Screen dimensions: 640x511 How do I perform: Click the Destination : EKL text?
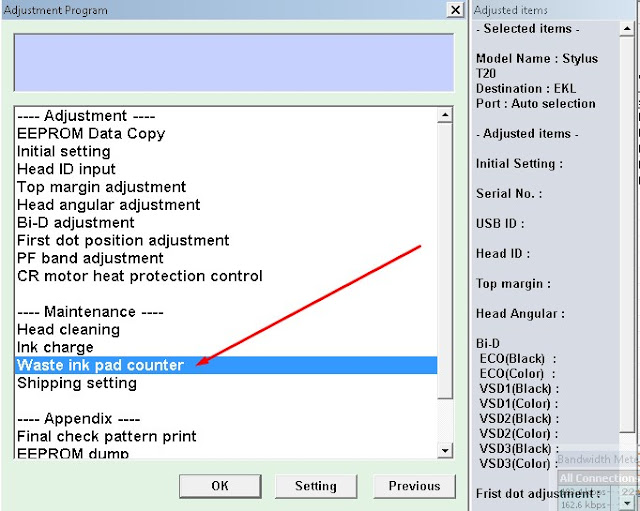[x=526, y=89]
